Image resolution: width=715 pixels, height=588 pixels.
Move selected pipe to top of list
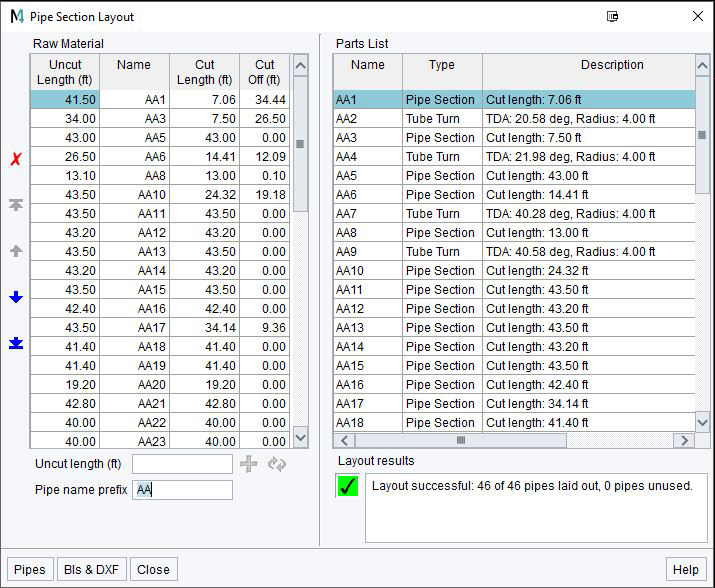click(15, 205)
